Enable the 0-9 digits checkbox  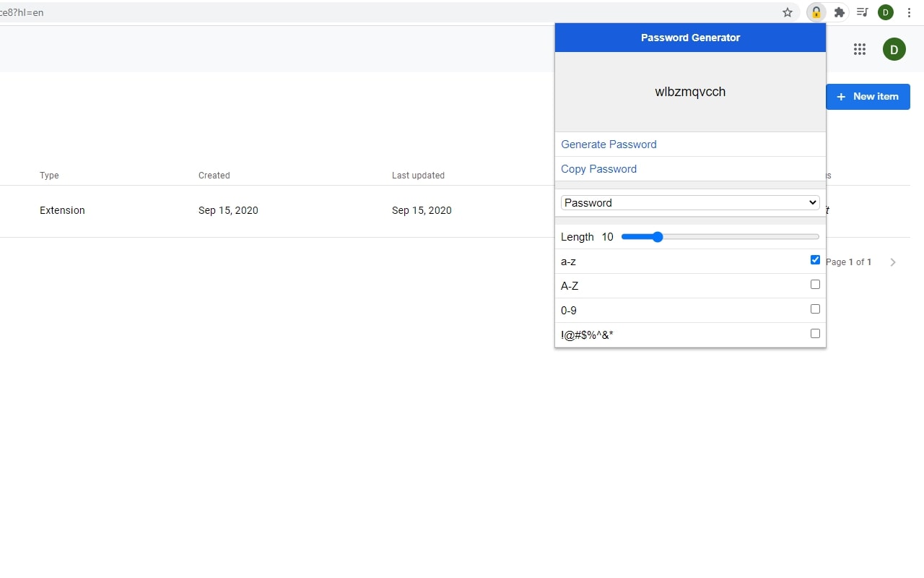815,309
